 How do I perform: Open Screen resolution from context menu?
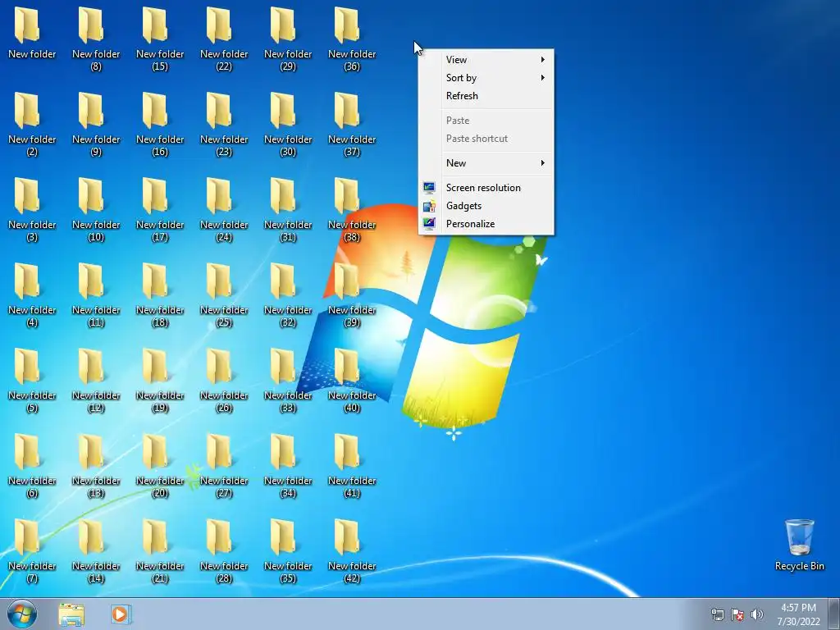(486, 188)
